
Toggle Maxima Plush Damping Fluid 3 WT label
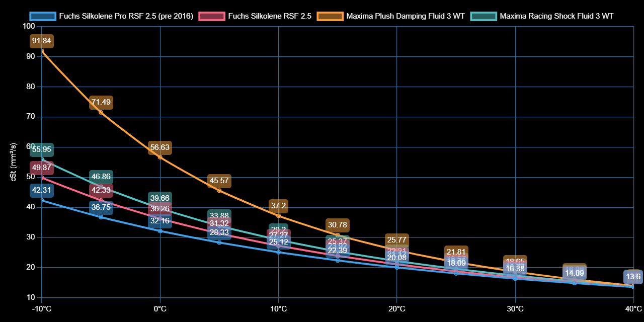[x=405, y=16]
